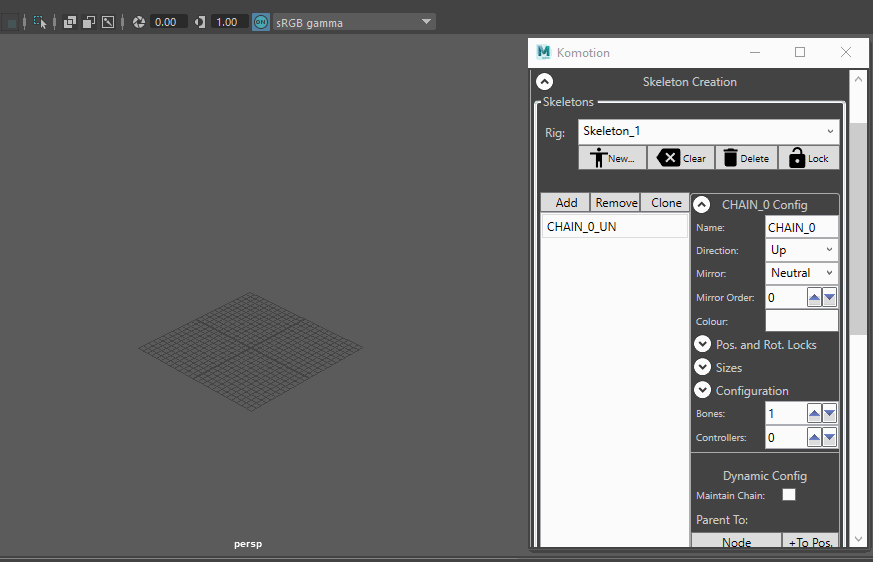Screen dimensions: 873x562
Task: Click the Clone chain button
Action: pos(665,203)
